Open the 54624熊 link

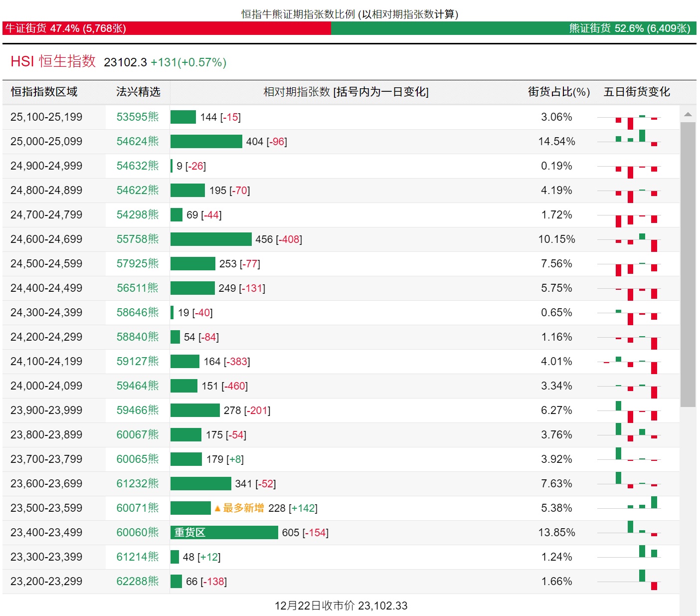[138, 142]
